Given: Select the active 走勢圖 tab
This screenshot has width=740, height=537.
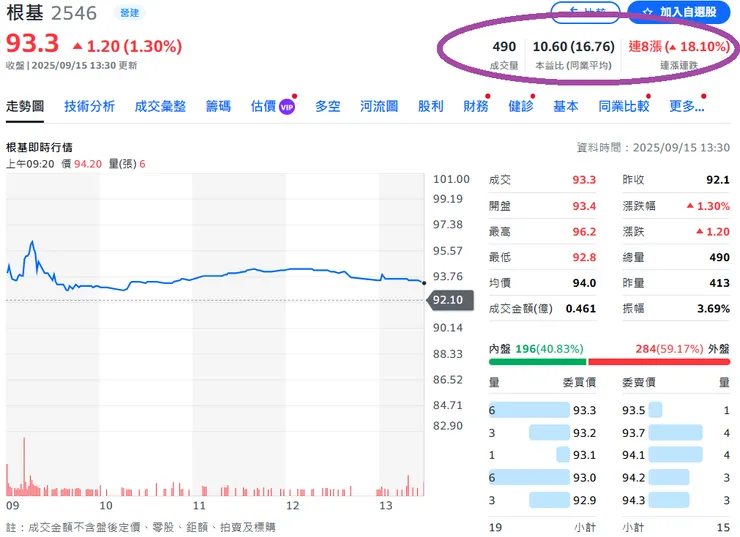Looking at the screenshot, I should click(25, 106).
